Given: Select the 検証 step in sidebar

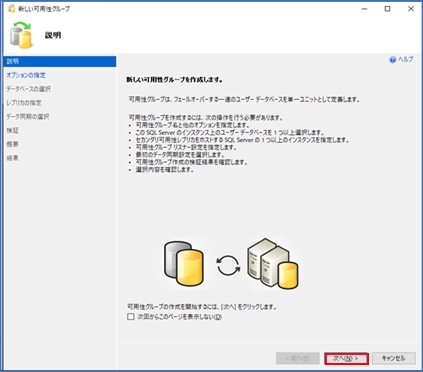Looking at the screenshot, I should (x=12, y=130).
